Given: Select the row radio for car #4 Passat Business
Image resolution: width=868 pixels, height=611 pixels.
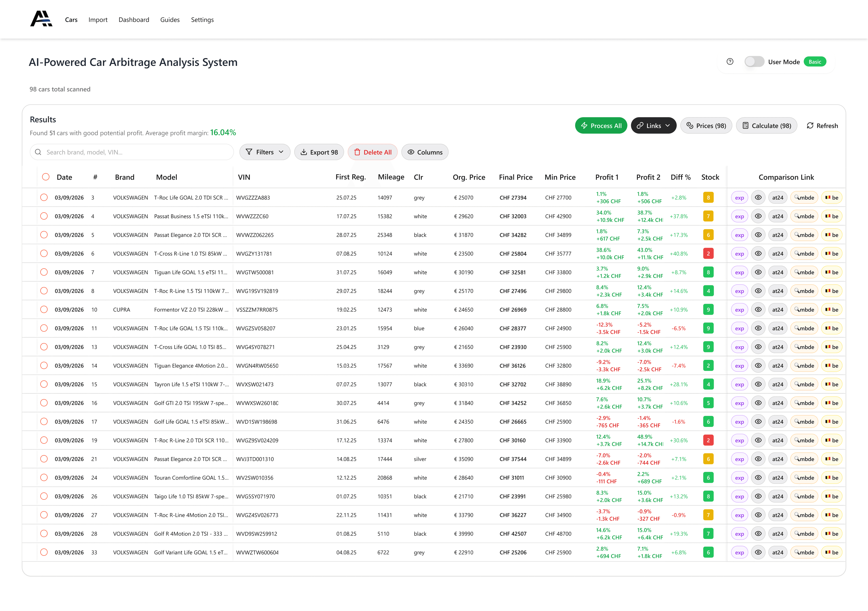Looking at the screenshot, I should (44, 216).
